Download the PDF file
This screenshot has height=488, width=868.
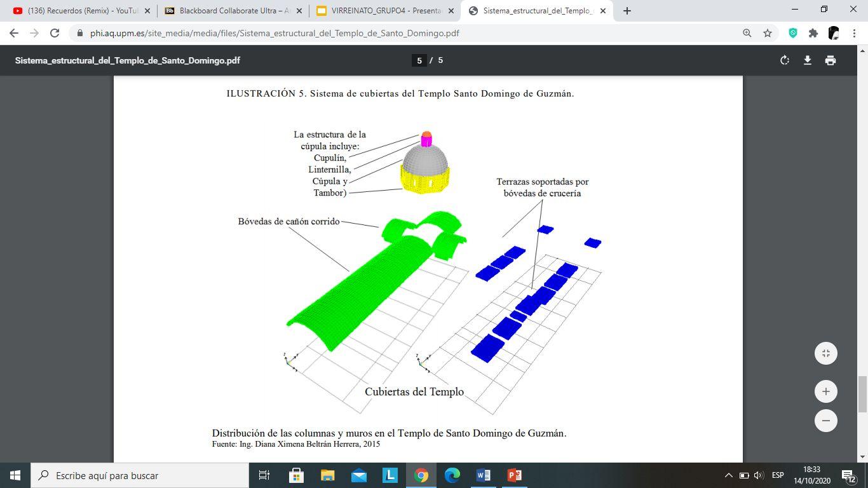808,60
